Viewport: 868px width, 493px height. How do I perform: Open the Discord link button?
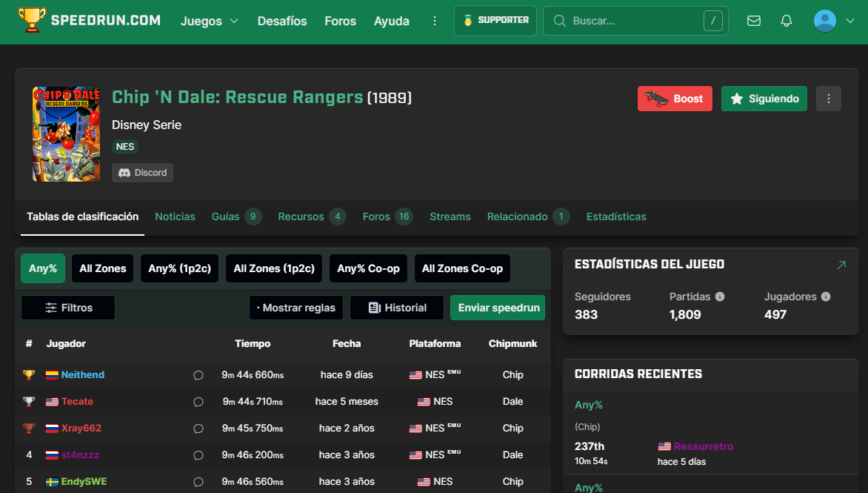pos(142,173)
